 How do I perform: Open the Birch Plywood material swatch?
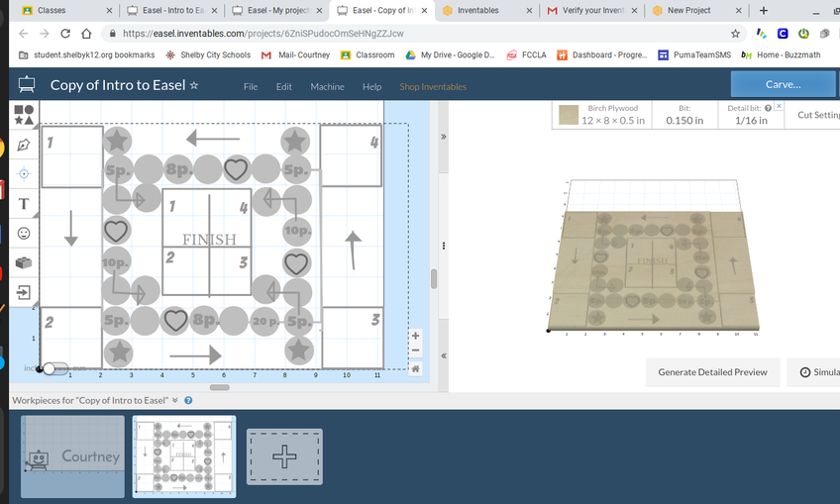coord(569,115)
